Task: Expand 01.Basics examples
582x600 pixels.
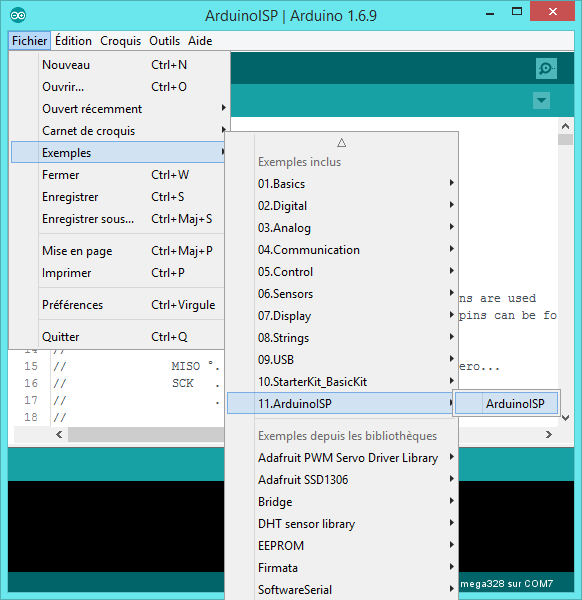Action: [342, 184]
